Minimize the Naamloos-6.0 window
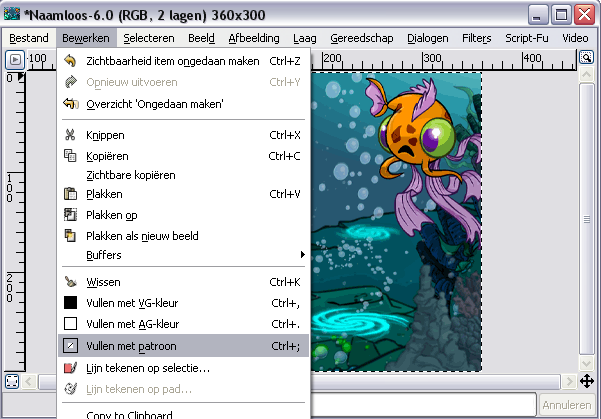 537,15
